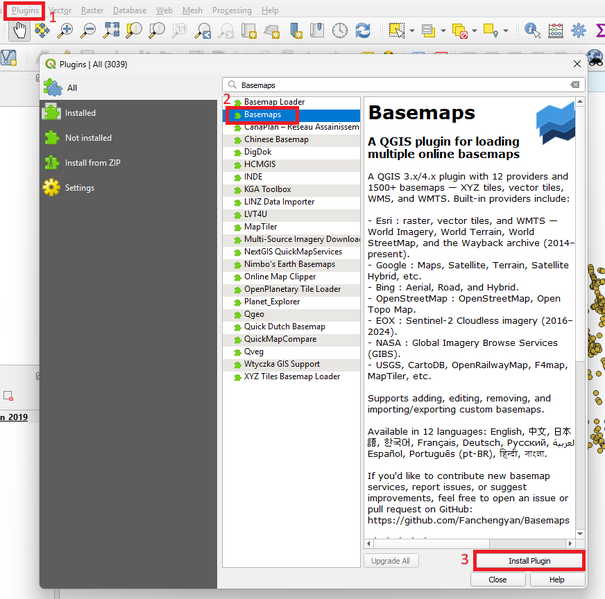
Task: Click the Install Plugin button
Action: [x=529, y=561]
